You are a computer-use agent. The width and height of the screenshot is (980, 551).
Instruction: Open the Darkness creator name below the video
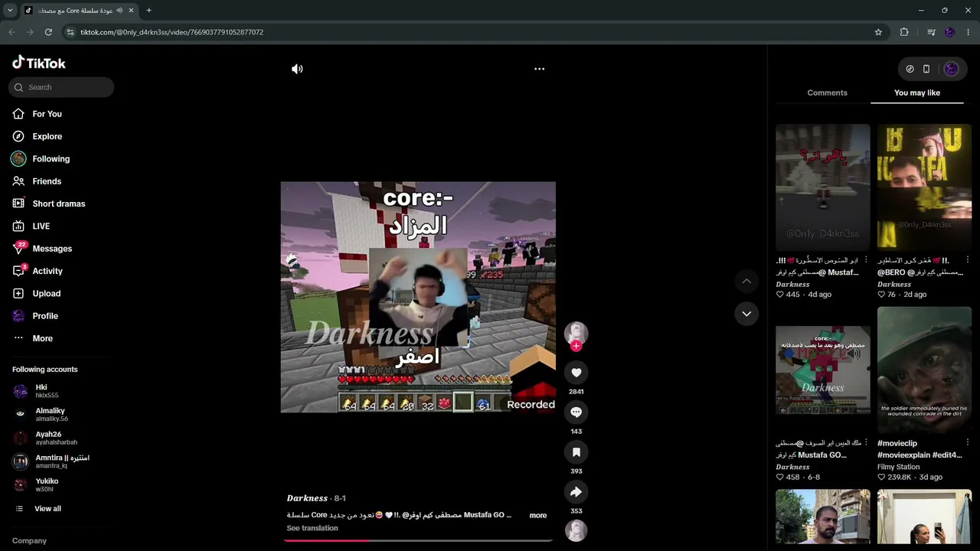point(307,498)
